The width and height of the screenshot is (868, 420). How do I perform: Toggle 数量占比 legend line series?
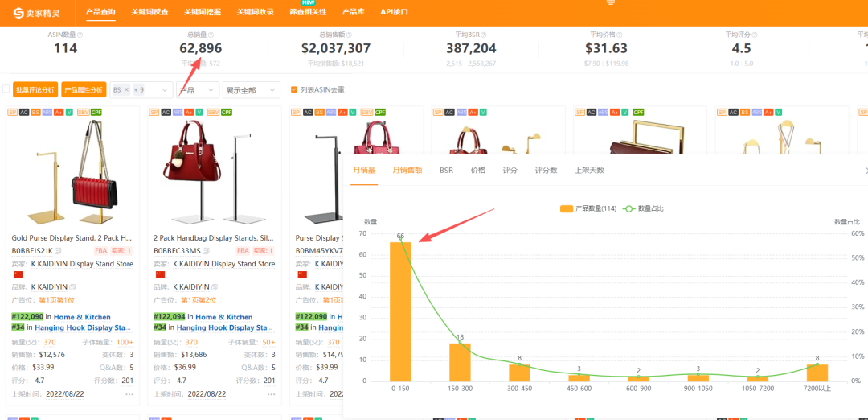point(643,209)
